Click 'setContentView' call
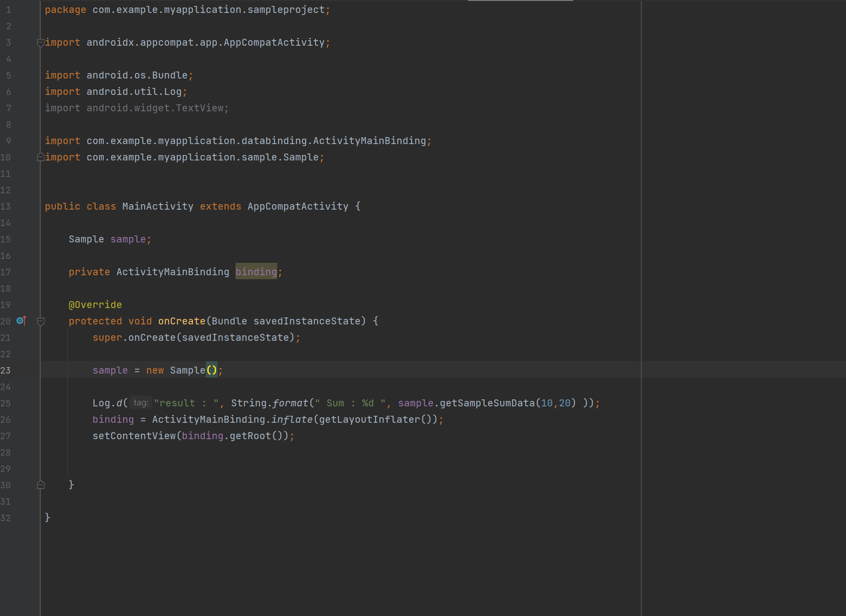This screenshot has height=616, width=846. point(134,436)
